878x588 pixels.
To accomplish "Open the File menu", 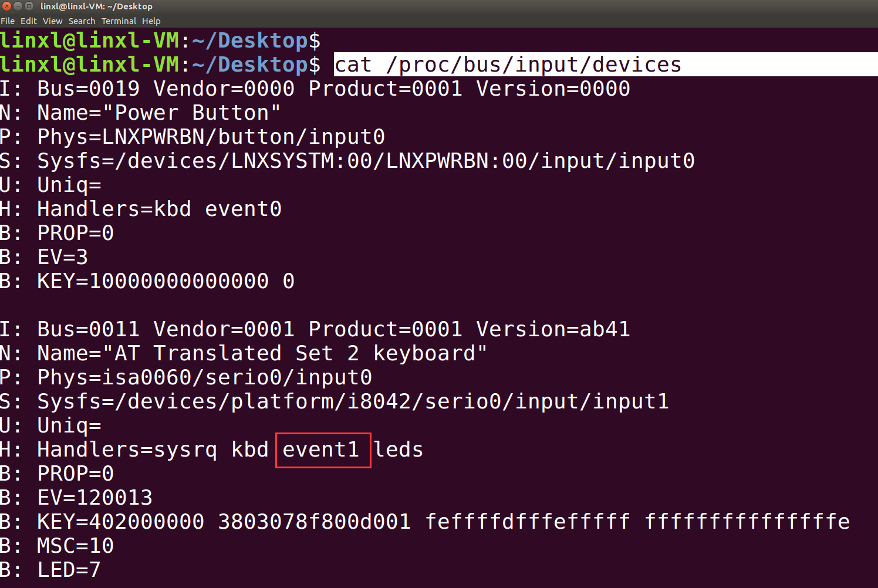I will coord(8,21).
